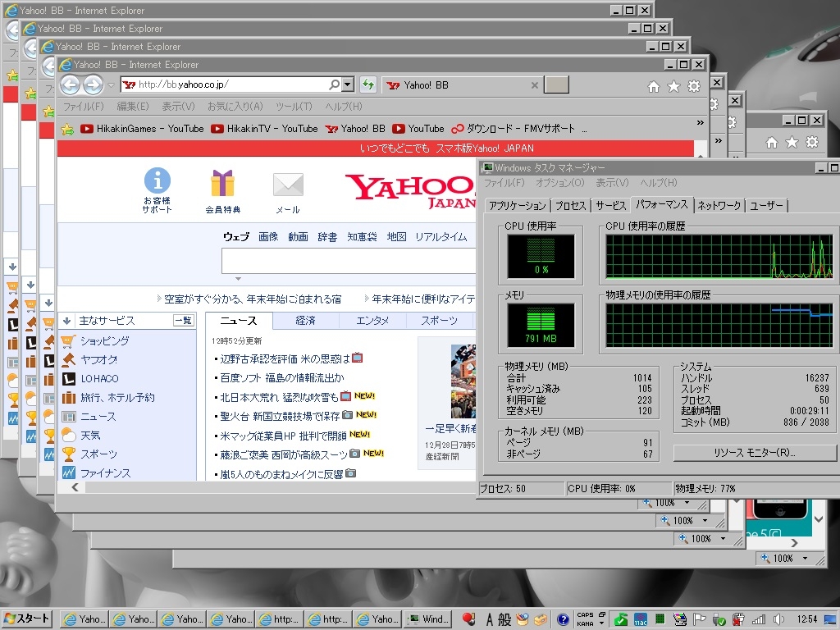This screenshot has width=840, height=630.
Task: Open the address bar autocomplete dropdown arrow
Action: pyautogui.click(x=348, y=84)
